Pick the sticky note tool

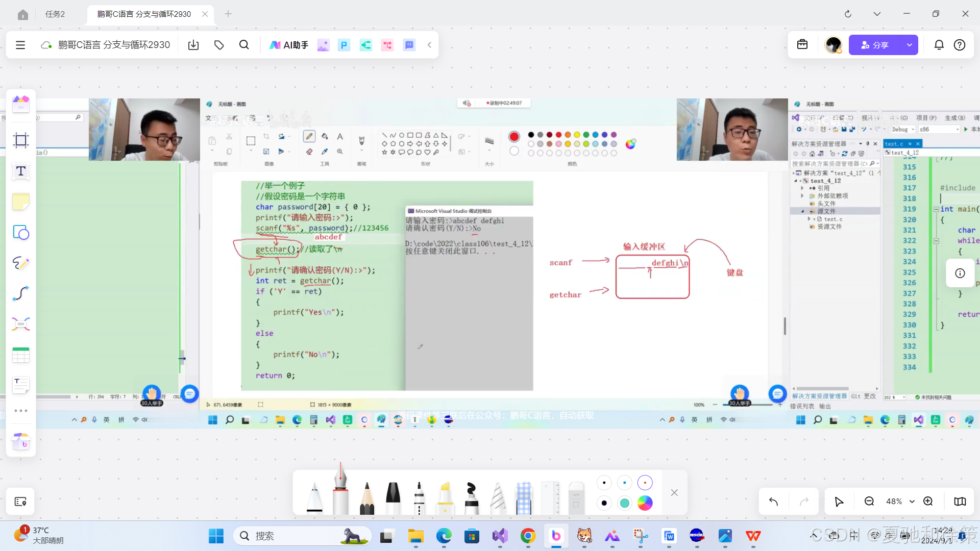(x=21, y=202)
